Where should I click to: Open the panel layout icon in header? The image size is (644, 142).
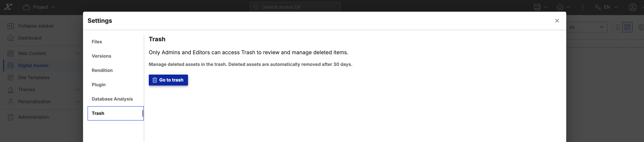tap(537, 7)
